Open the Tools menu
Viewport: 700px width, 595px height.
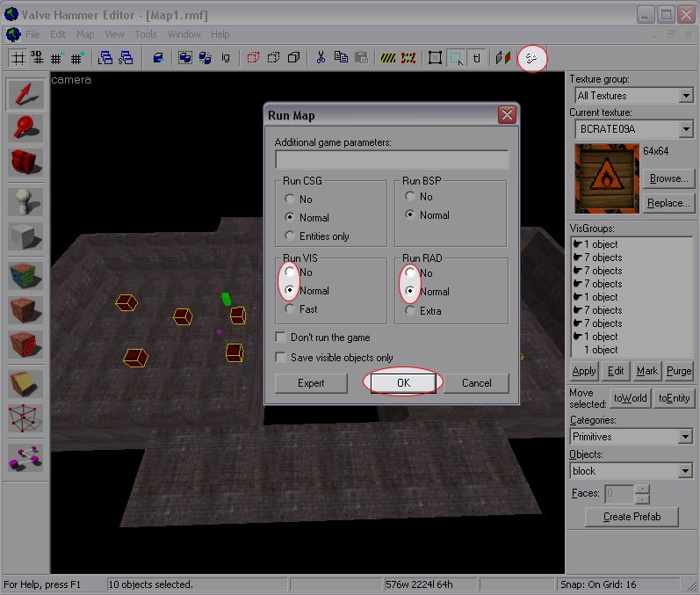click(146, 34)
